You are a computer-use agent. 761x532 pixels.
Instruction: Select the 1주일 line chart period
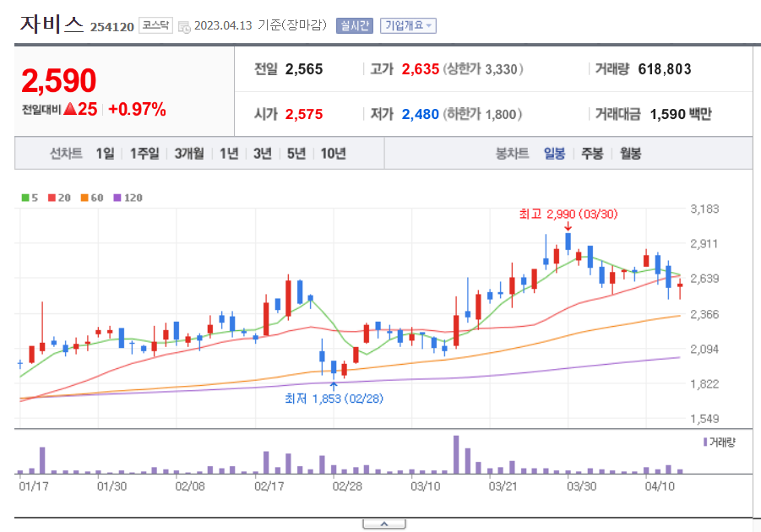click(x=144, y=154)
